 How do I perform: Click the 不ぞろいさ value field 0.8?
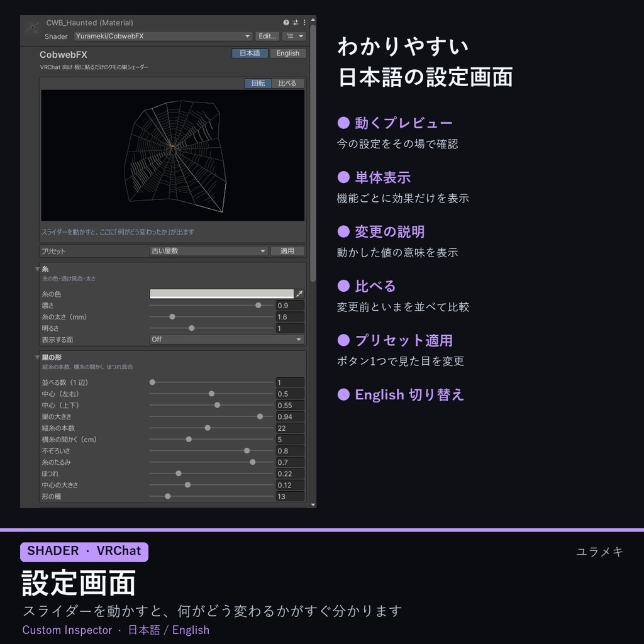point(290,451)
